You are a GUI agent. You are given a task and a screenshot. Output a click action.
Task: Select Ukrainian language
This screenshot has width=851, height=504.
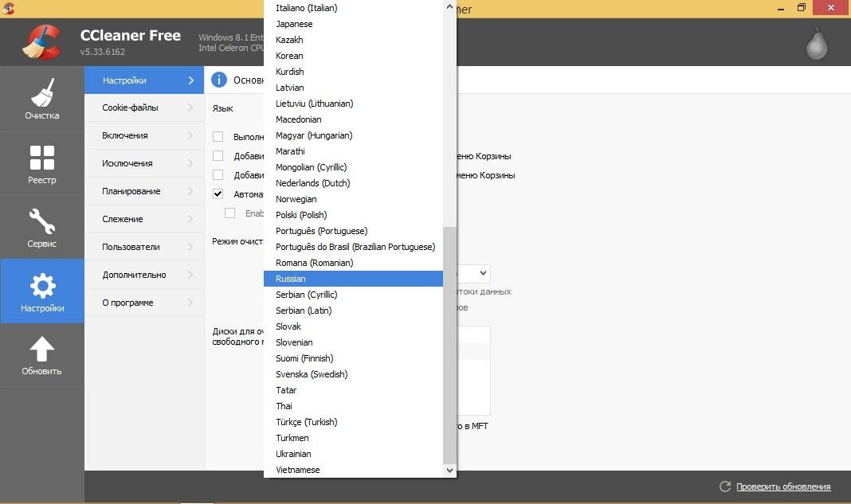click(353, 454)
